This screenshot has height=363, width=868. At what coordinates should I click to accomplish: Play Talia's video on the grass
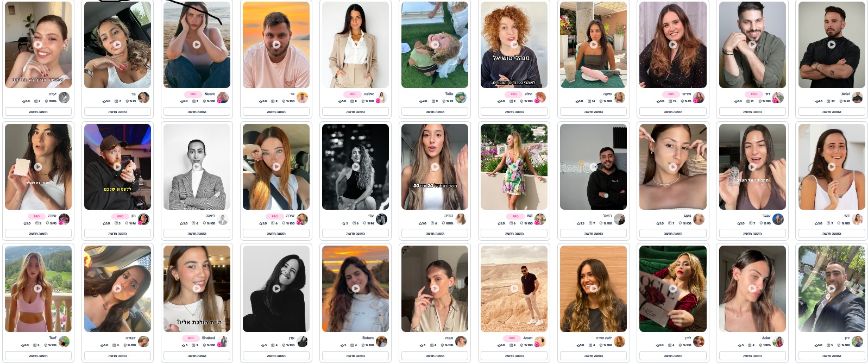coord(435,45)
